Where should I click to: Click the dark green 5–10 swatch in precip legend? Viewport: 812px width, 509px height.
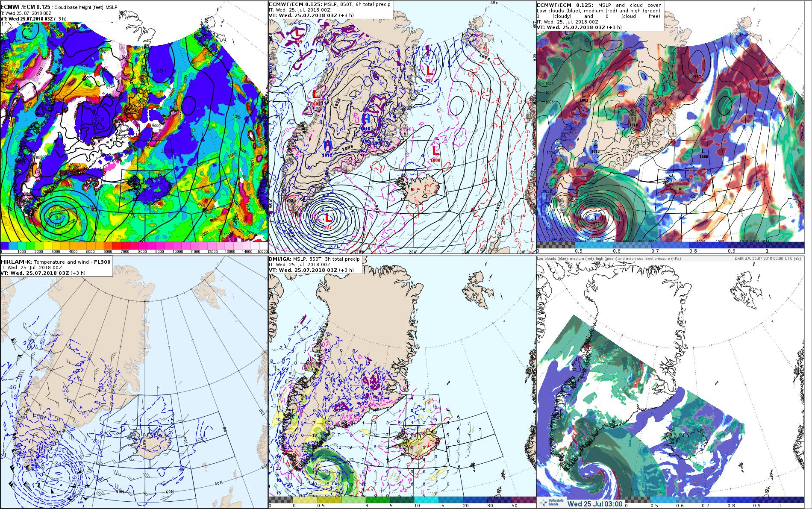(402, 500)
